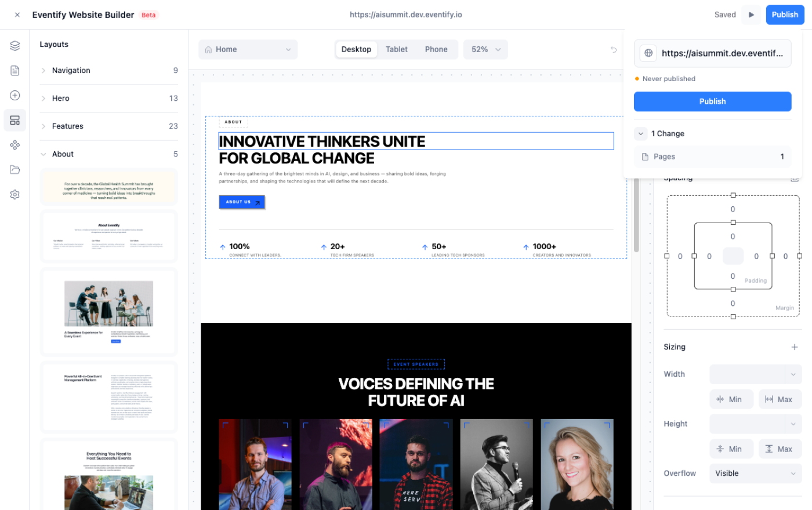812x510 pixels.
Task: Select the About Eventify layout thumbnail
Action: pyautogui.click(x=108, y=236)
